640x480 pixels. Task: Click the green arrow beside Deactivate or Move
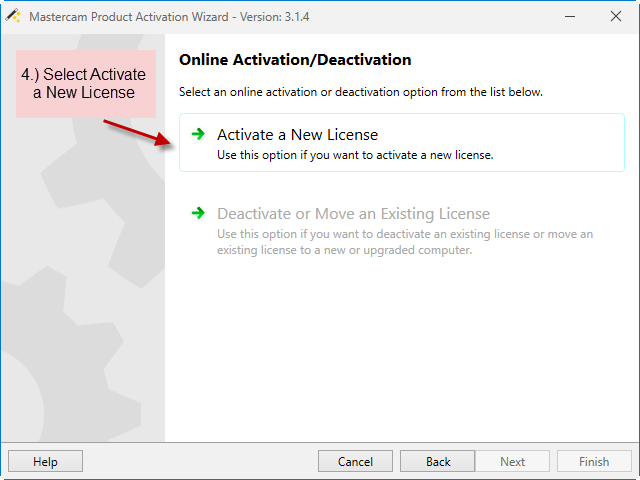click(x=198, y=213)
